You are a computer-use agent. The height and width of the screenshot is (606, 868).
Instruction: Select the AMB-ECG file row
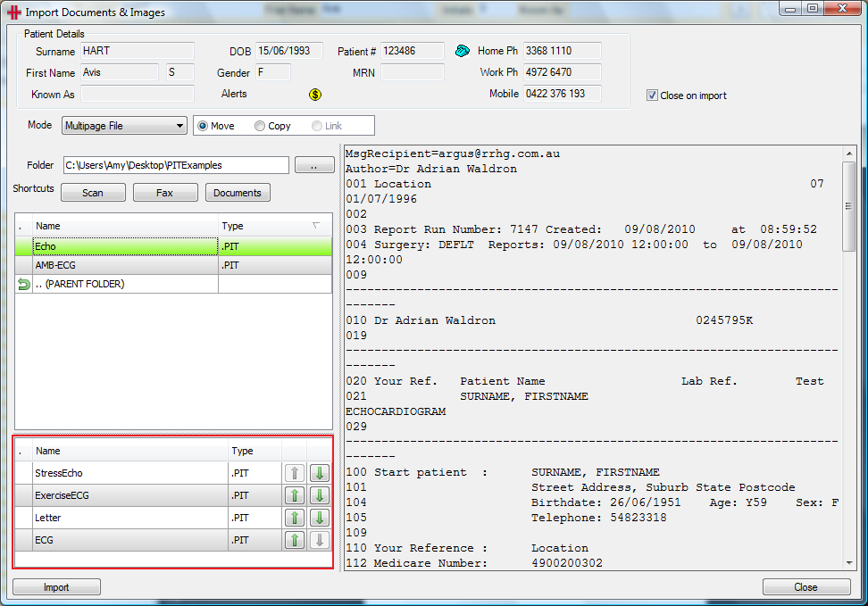point(173,266)
